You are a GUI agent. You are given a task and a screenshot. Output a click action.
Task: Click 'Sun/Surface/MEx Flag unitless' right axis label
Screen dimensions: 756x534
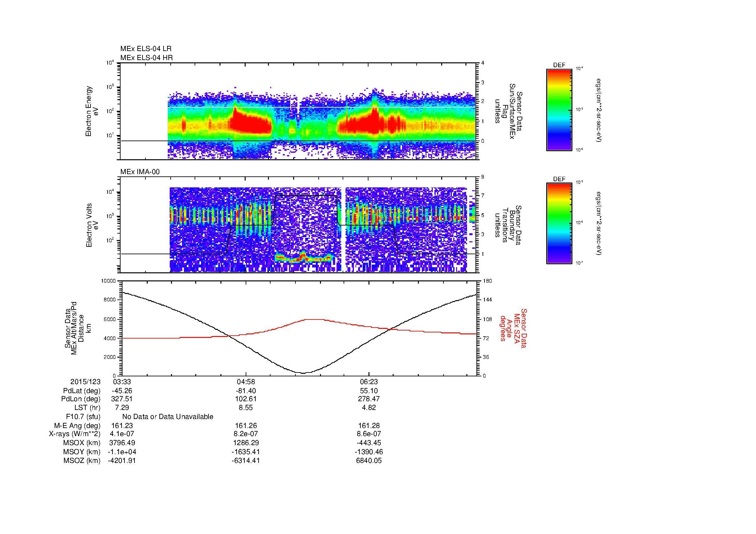pyautogui.click(x=509, y=111)
